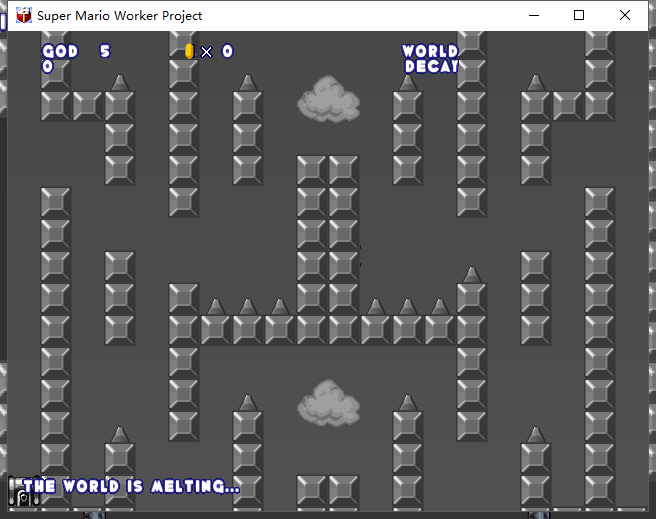Click the lives count "5" next to GOD

pos(105,51)
